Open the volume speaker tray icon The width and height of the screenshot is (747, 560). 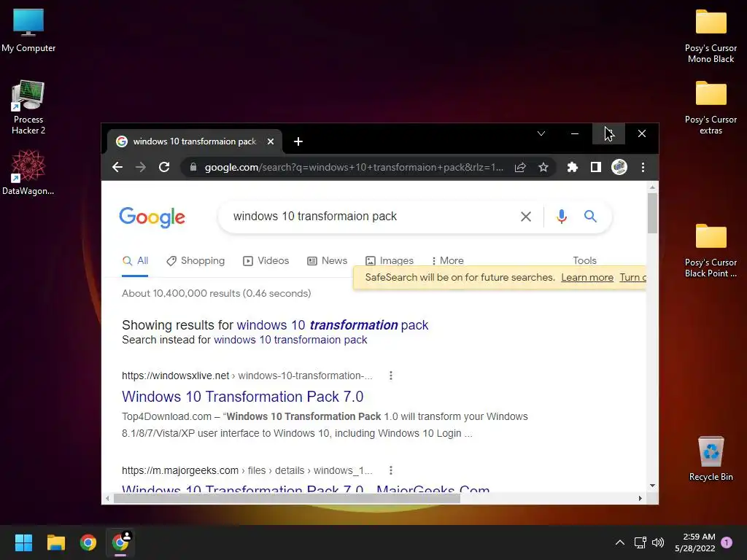tap(658, 542)
